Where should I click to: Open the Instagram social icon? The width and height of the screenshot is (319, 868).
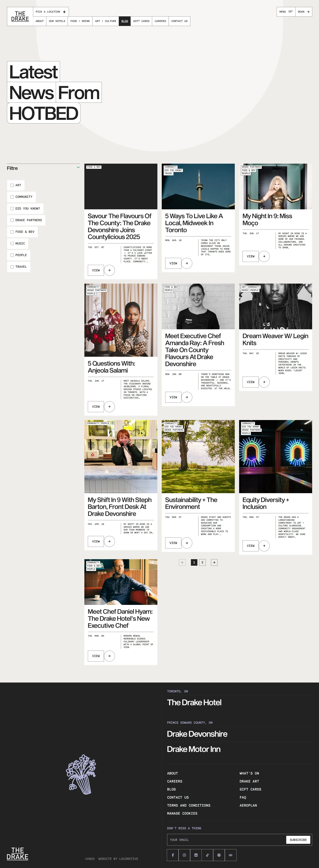[184, 855]
